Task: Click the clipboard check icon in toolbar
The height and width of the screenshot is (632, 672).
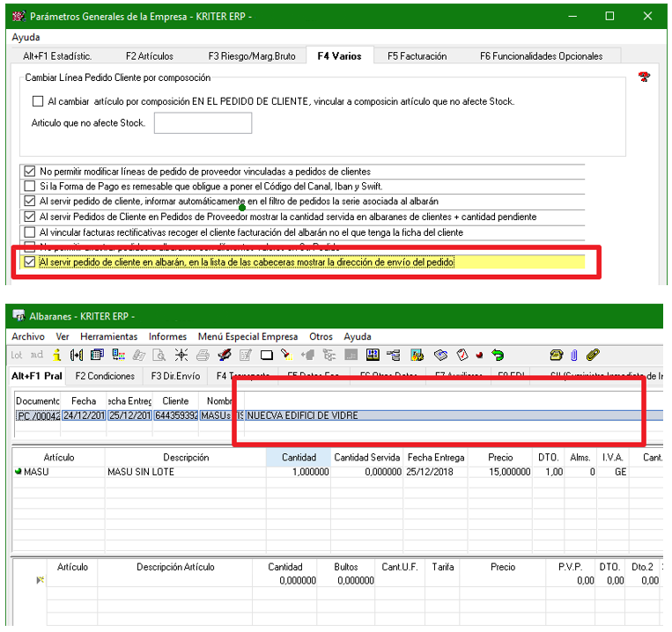Action: [x=462, y=355]
